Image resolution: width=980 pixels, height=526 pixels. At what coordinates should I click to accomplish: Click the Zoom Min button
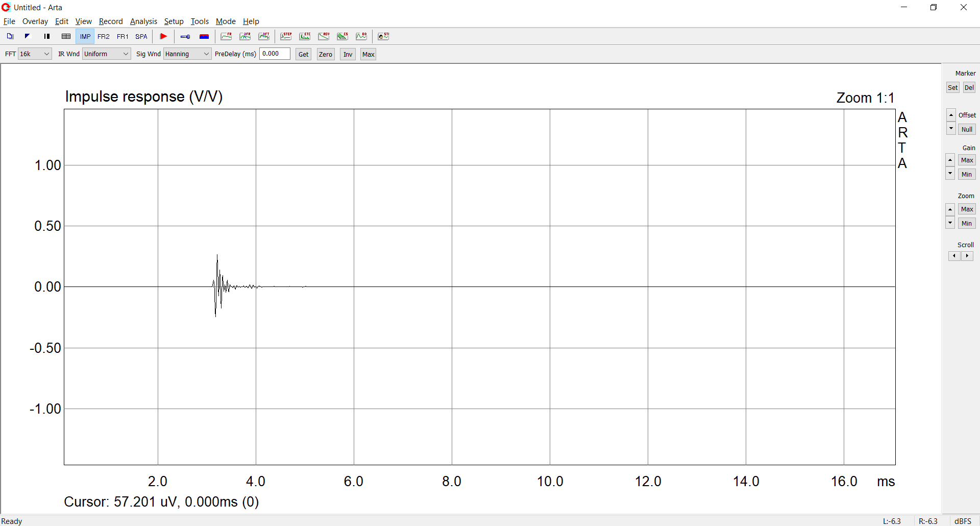[967, 223]
